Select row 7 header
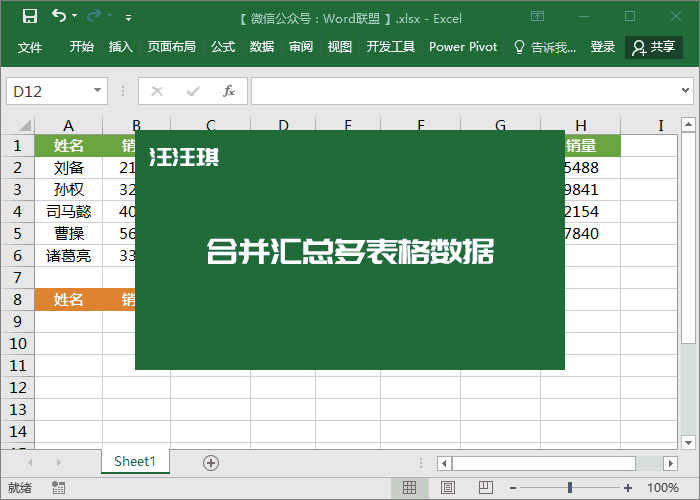 point(17,278)
